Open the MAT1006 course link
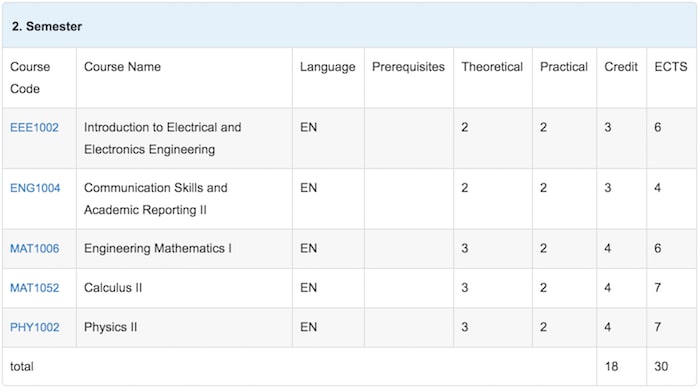 [34, 249]
